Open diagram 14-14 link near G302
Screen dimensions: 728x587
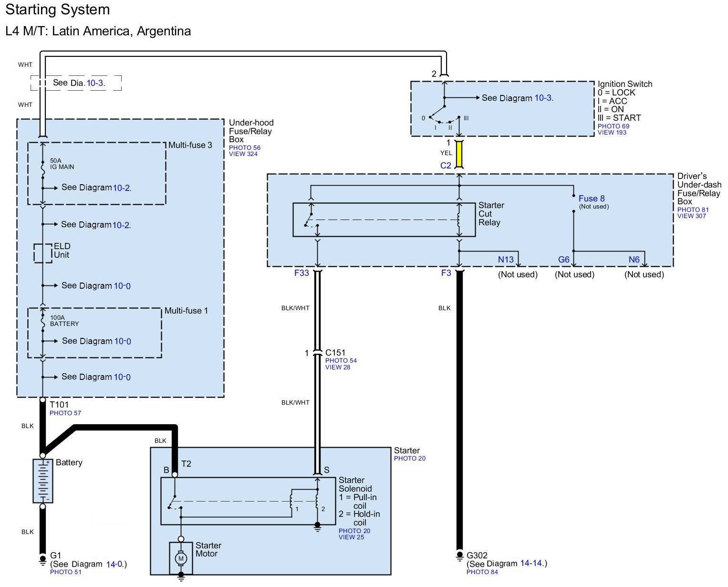click(x=531, y=564)
